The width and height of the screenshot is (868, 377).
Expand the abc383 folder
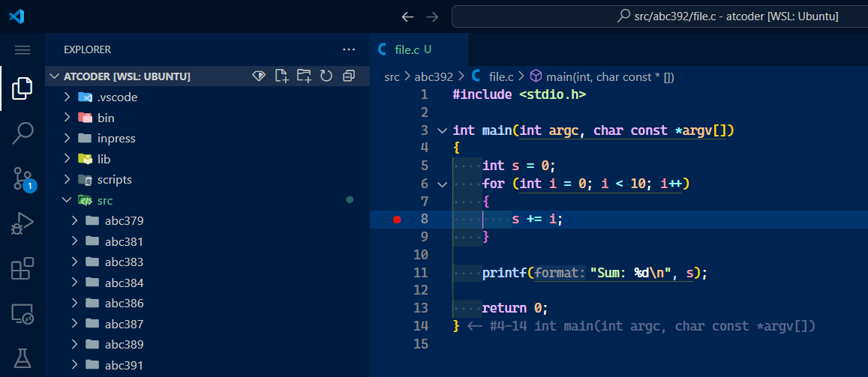click(75, 262)
